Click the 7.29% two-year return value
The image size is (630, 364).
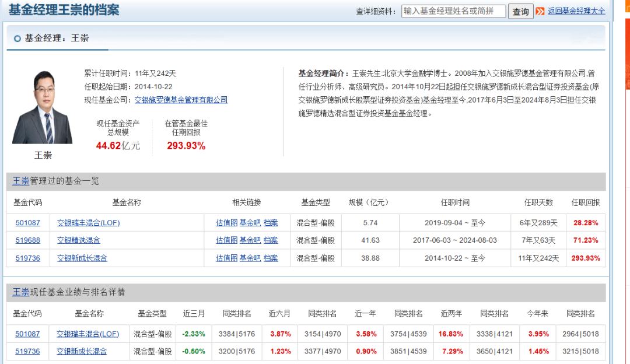tap(453, 351)
